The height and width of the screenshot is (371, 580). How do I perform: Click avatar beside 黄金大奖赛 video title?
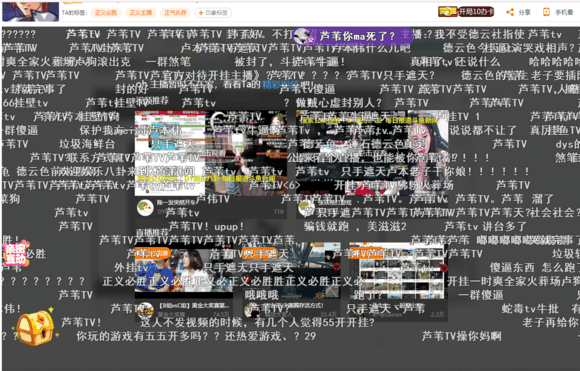pos(146,310)
